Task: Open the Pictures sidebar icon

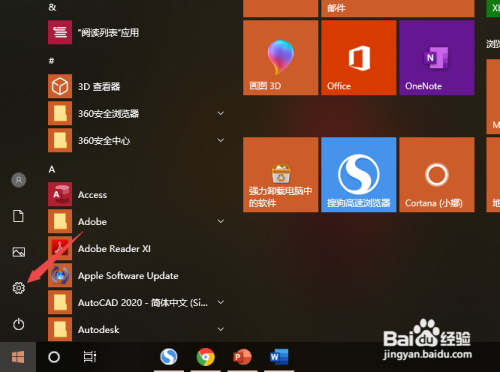Action: coord(19,252)
